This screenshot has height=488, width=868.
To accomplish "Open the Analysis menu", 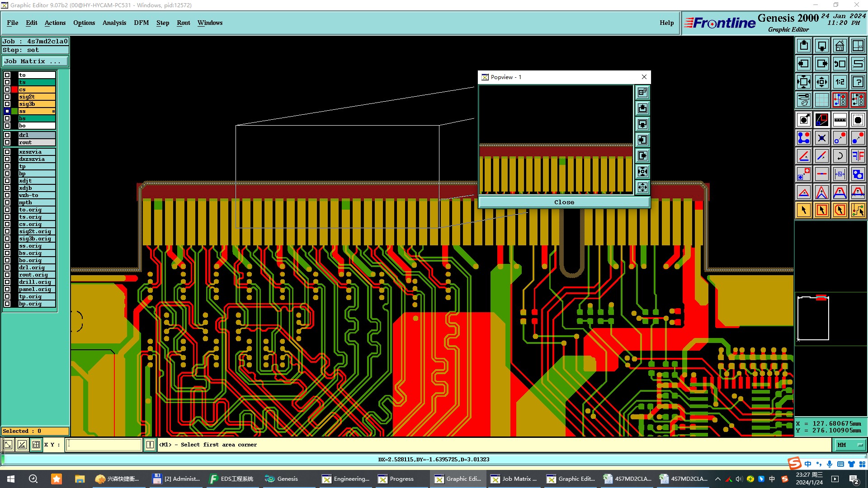I will pyautogui.click(x=114, y=23).
